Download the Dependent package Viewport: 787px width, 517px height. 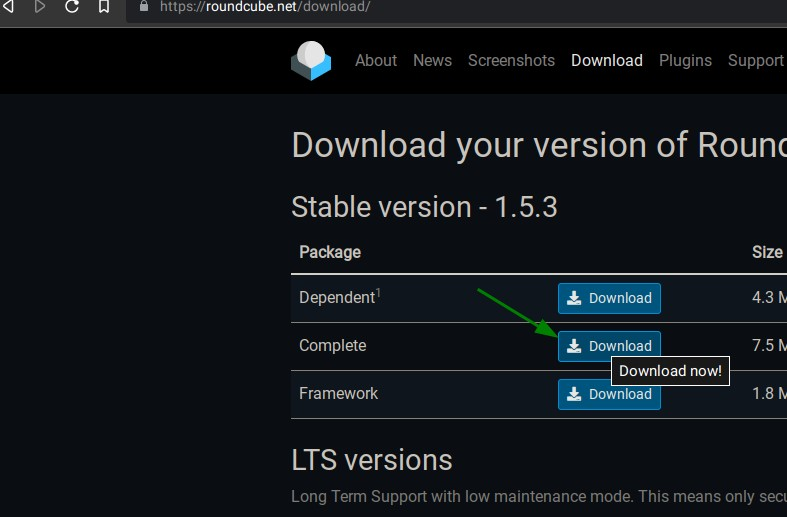click(609, 298)
